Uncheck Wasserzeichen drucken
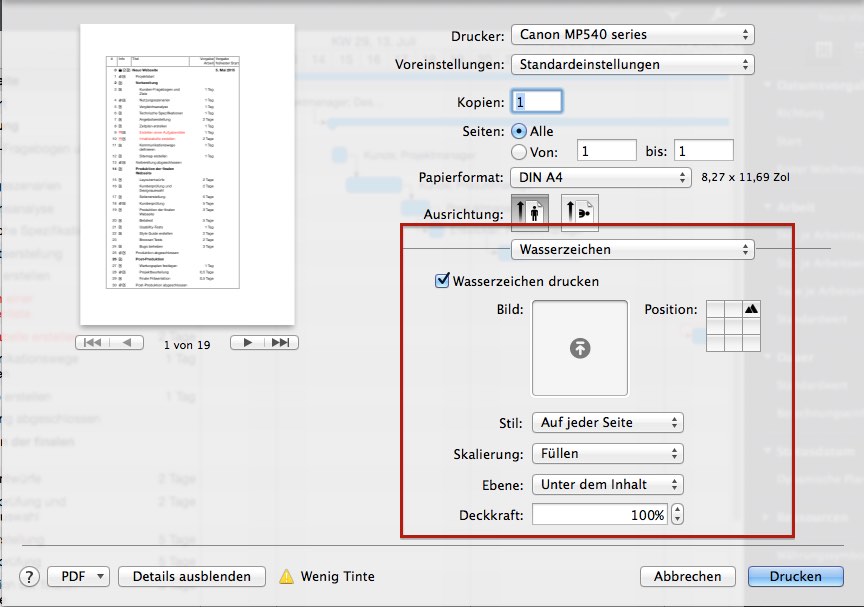The width and height of the screenshot is (864, 607). pos(441,282)
